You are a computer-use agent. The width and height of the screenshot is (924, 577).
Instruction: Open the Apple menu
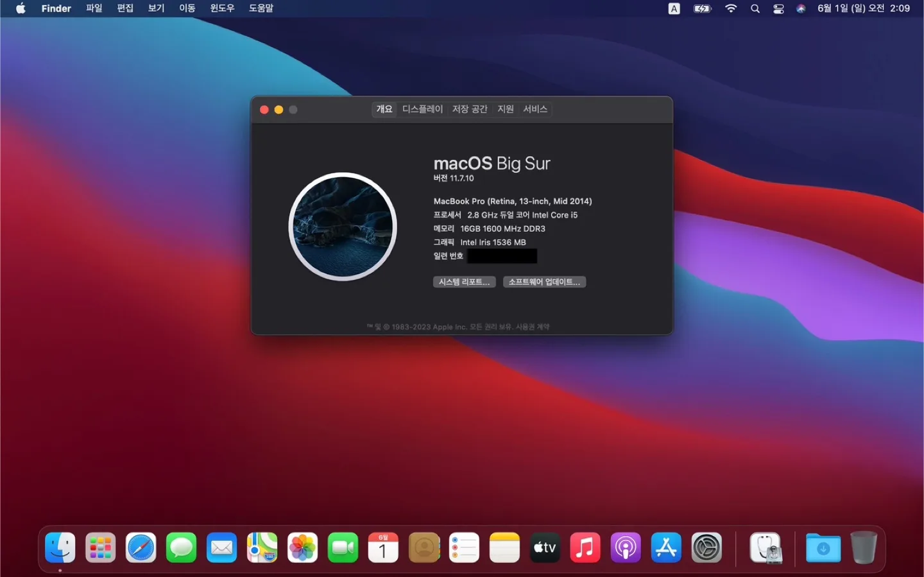[x=21, y=8]
